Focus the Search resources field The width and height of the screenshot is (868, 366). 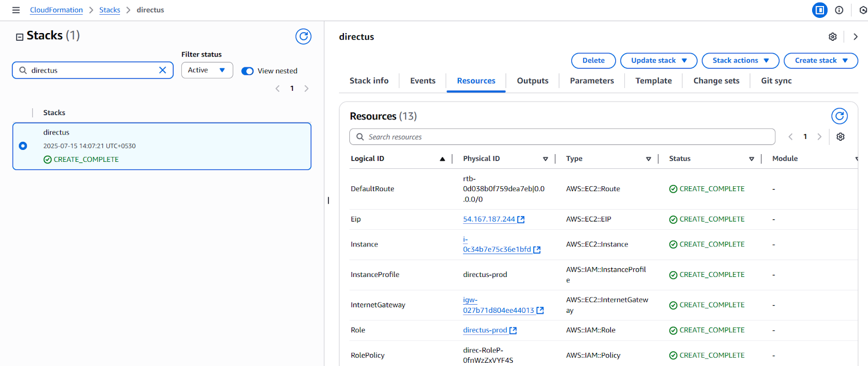tap(562, 137)
